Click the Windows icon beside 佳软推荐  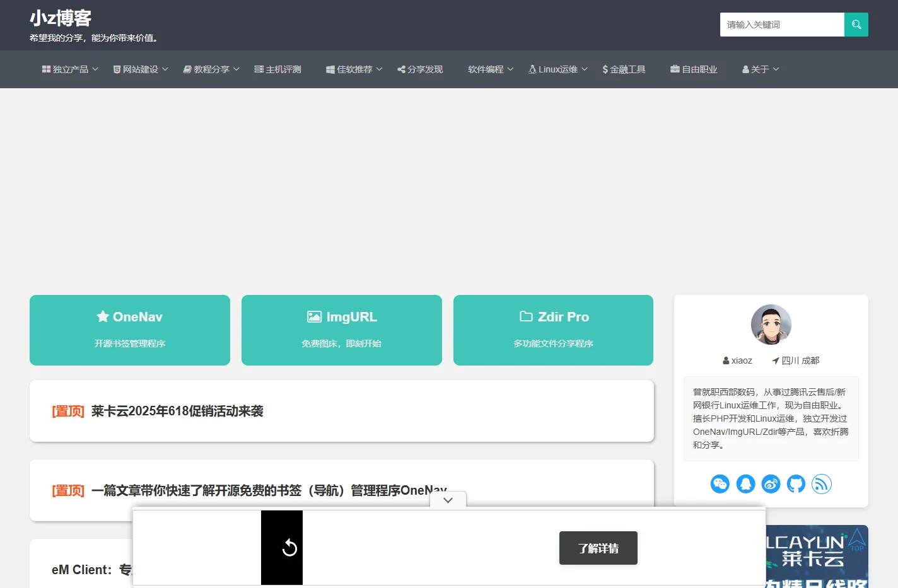pyautogui.click(x=330, y=69)
